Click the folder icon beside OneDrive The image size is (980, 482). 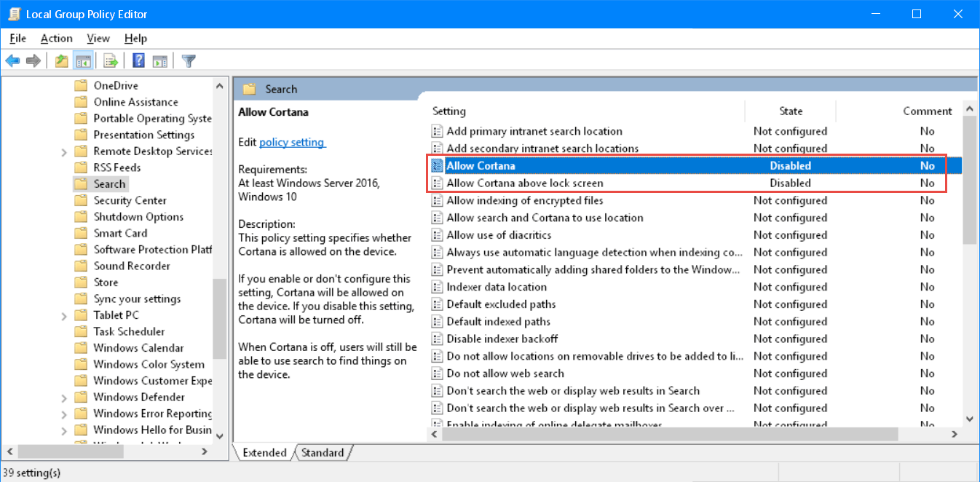coord(81,85)
